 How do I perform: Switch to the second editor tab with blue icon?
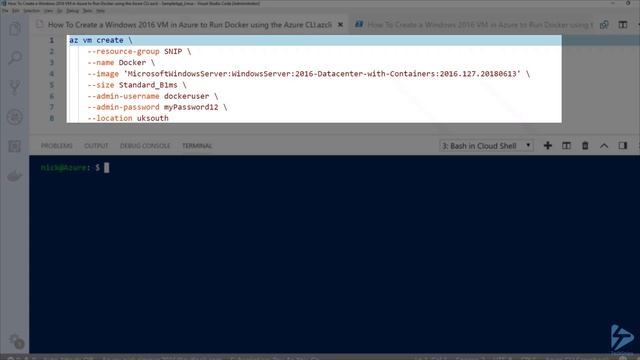[473, 25]
